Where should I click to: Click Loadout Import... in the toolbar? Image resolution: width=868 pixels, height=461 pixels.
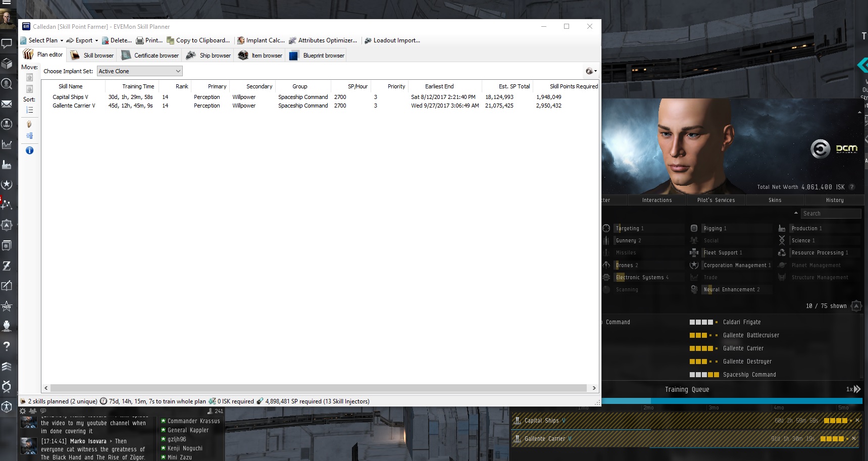(392, 40)
